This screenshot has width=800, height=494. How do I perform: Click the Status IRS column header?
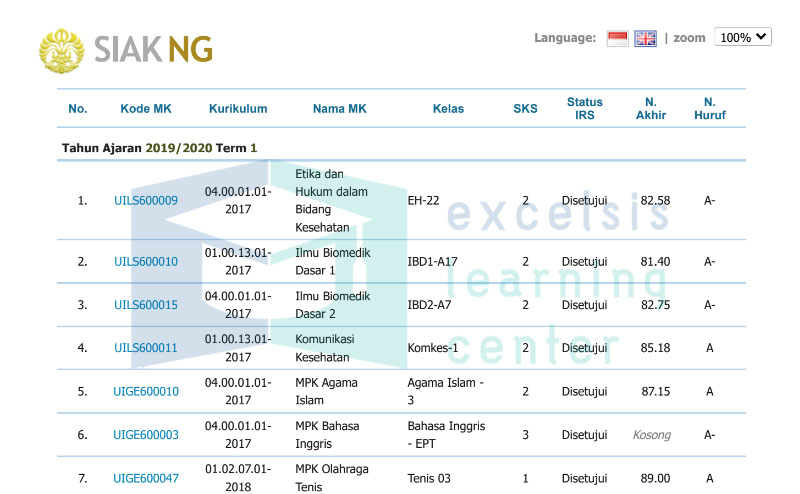point(585,109)
